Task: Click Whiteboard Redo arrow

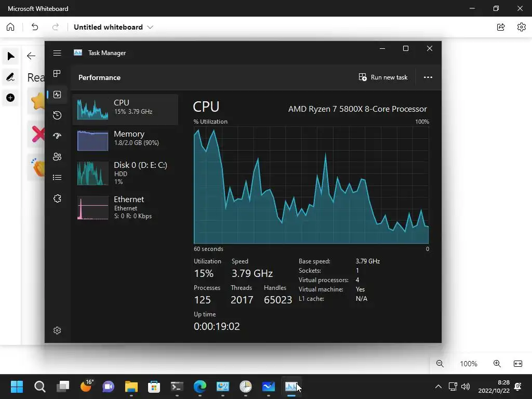Action: [55, 27]
